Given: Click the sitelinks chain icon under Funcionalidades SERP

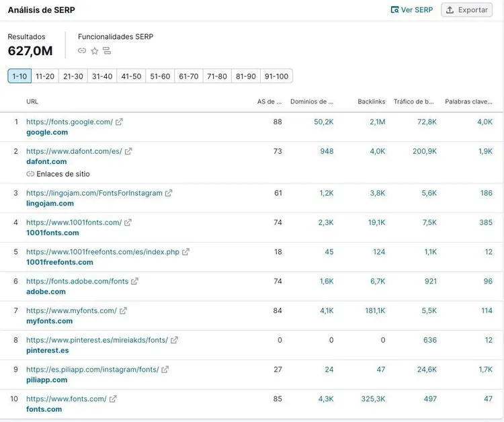Looking at the screenshot, I should click(x=82, y=50).
